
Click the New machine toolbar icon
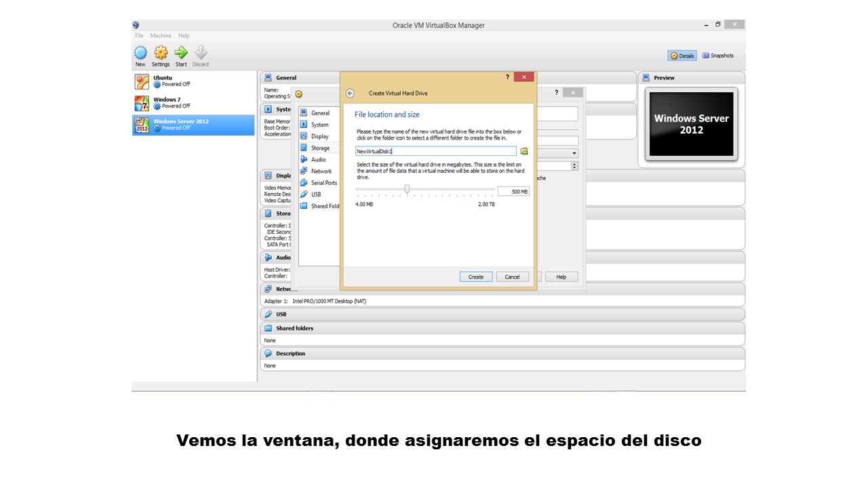click(140, 54)
